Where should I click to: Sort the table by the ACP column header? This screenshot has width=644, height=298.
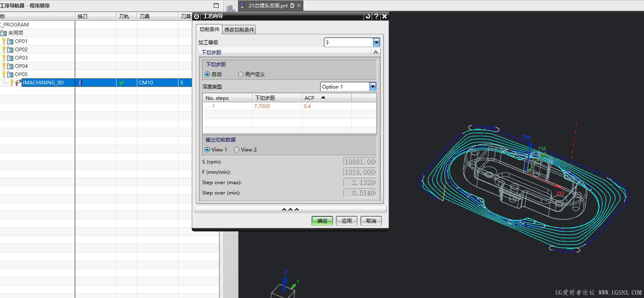[327, 98]
